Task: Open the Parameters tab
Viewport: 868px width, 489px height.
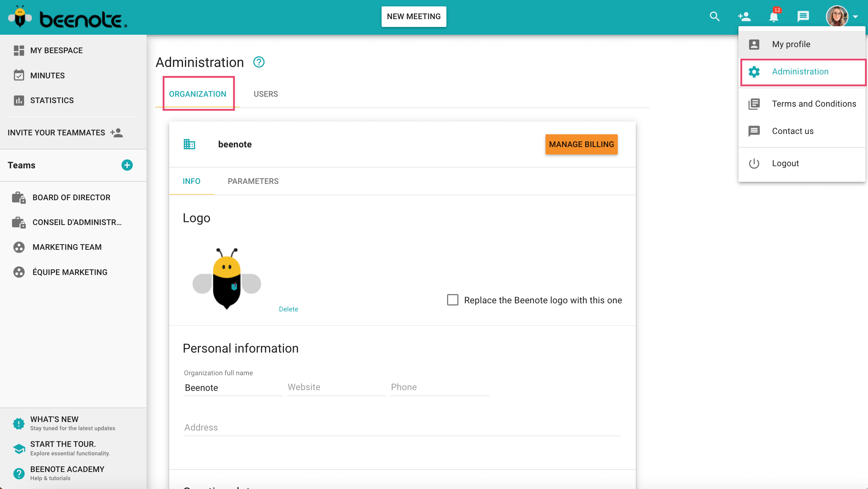Action: coord(253,181)
